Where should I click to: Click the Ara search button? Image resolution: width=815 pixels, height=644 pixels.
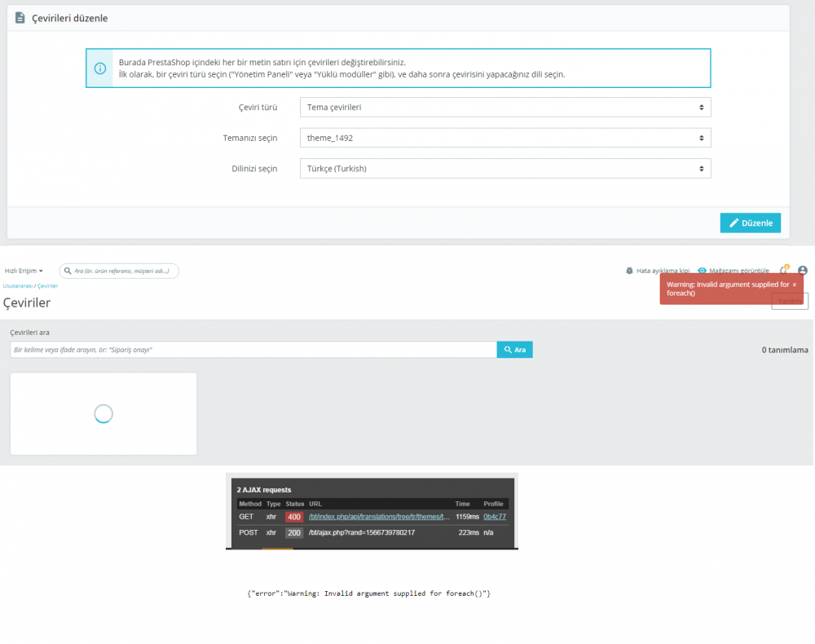pyautogui.click(x=514, y=350)
